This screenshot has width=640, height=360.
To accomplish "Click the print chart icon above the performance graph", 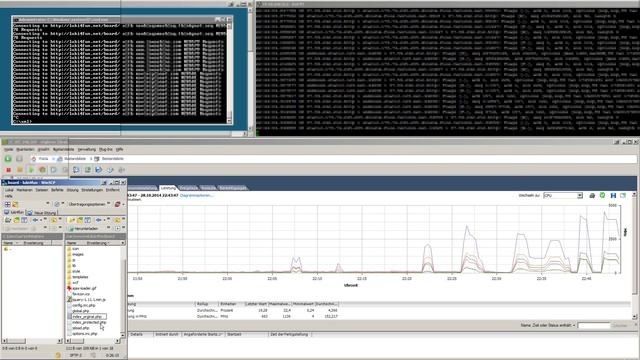I will coord(592,196).
